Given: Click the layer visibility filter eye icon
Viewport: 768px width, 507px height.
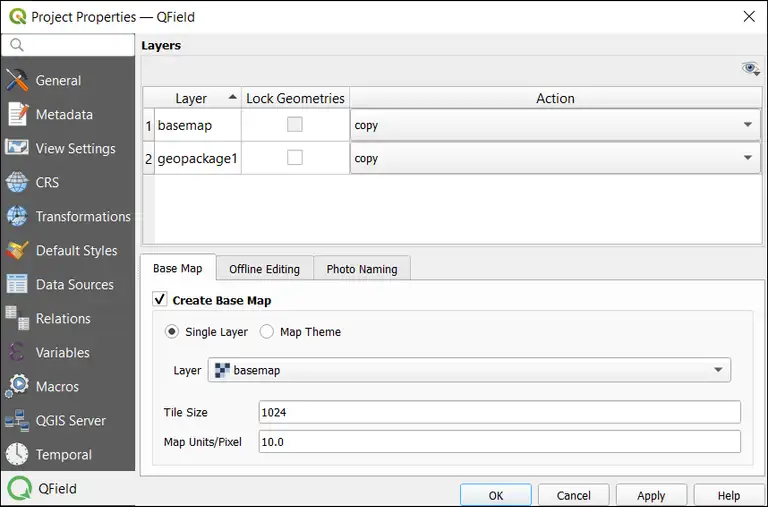Looking at the screenshot, I should pyautogui.click(x=750, y=68).
